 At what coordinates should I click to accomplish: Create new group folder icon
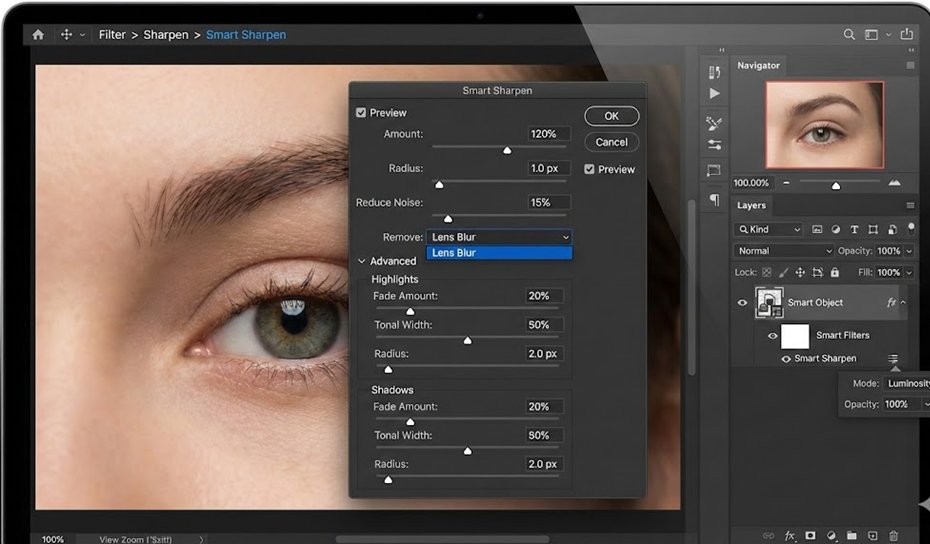[x=852, y=536]
